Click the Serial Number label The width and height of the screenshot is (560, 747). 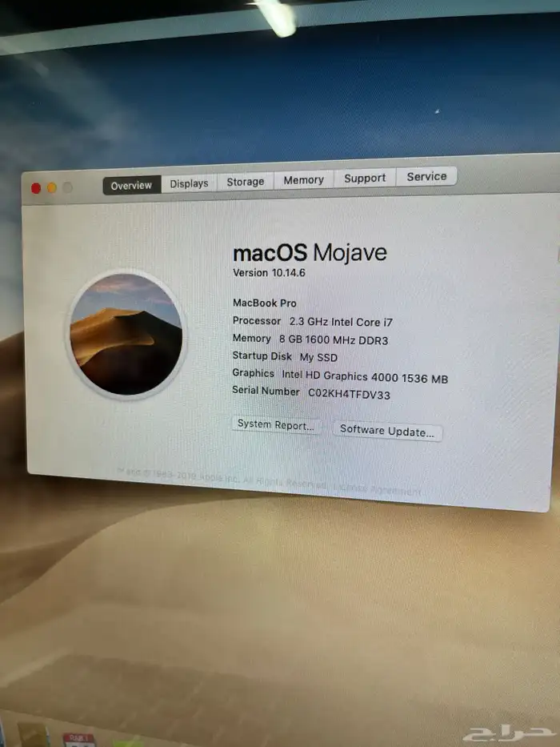[266, 391]
